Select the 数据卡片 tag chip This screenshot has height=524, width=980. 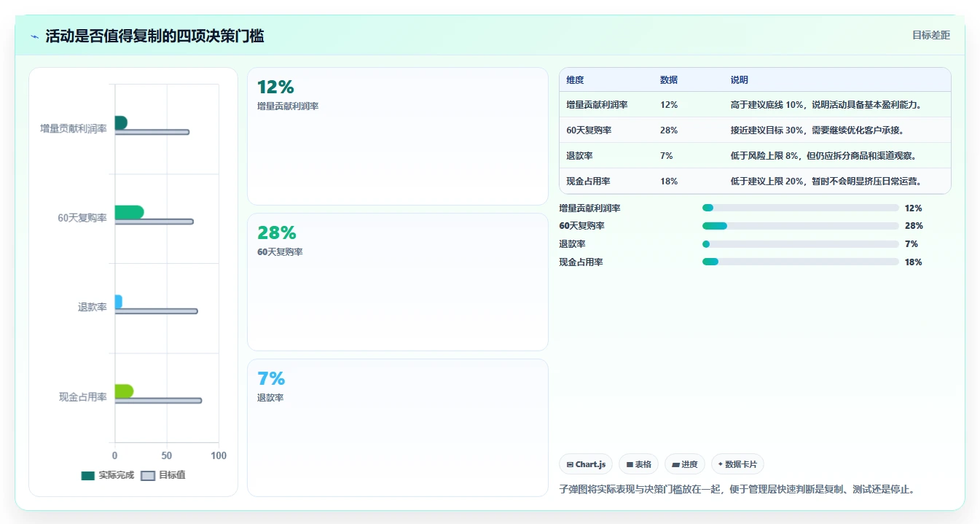(x=737, y=464)
